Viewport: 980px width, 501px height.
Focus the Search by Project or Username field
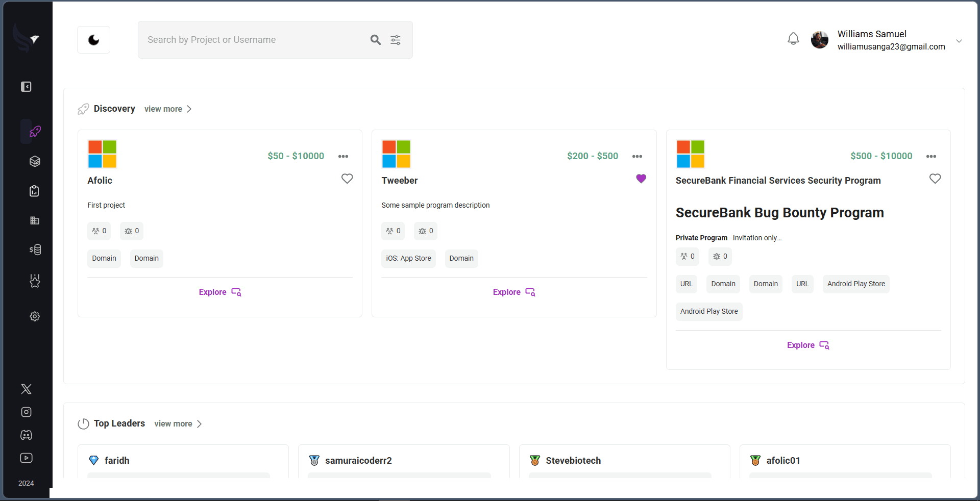(x=255, y=40)
